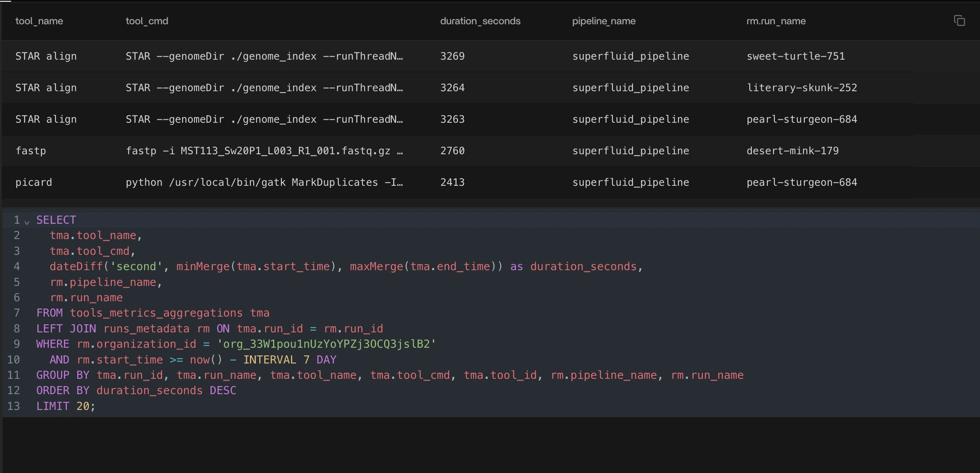This screenshot has width=980, height=473.
Task: Place cursor on LIMIT 20 line
Action: (x=65, y=406)
